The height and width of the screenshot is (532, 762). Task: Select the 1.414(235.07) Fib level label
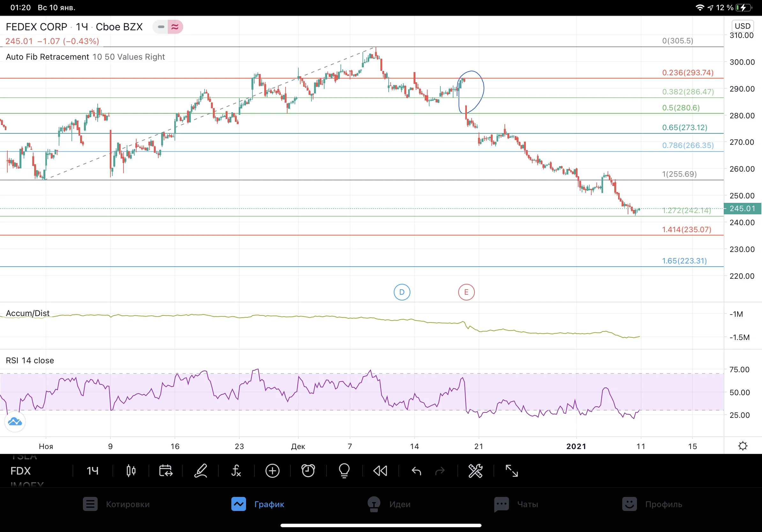tap(687, 230)
